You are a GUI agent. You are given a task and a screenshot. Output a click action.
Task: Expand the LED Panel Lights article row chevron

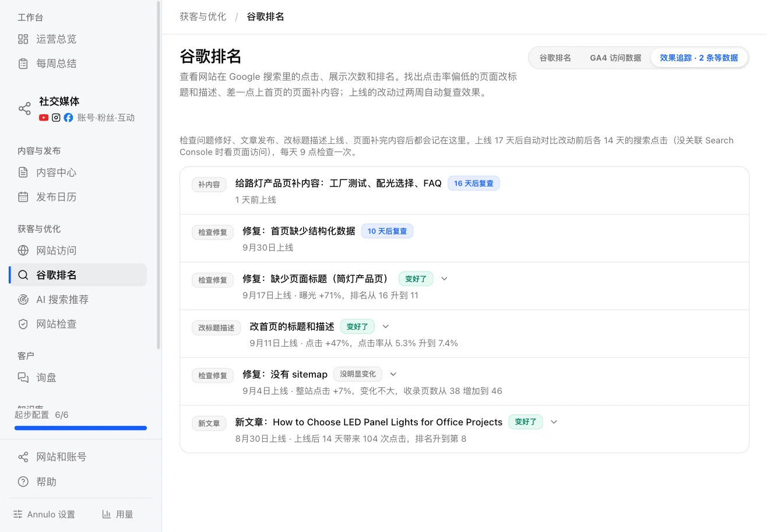[x=554, y=422]
